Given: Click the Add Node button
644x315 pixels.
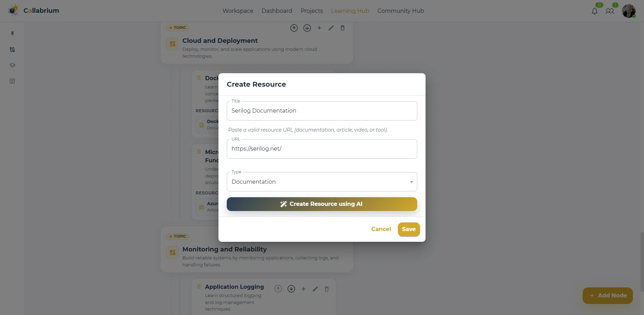Looking at the screenshot, I should [608, 296].
